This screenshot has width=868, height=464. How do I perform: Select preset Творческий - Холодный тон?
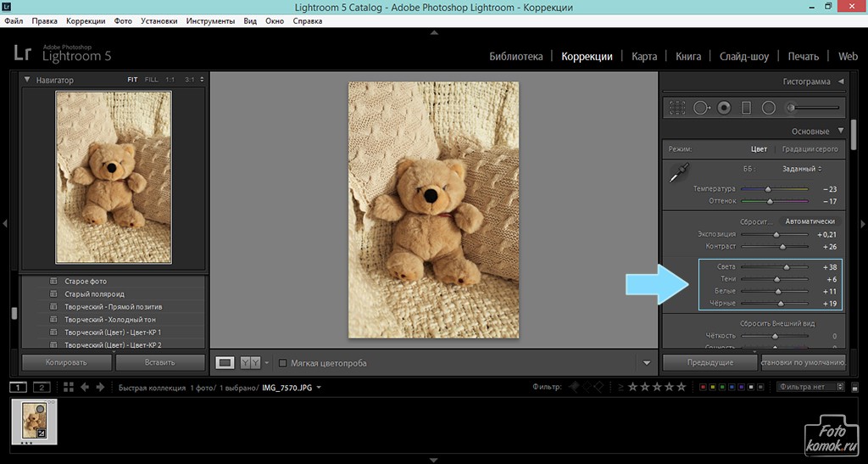[109, 320]
